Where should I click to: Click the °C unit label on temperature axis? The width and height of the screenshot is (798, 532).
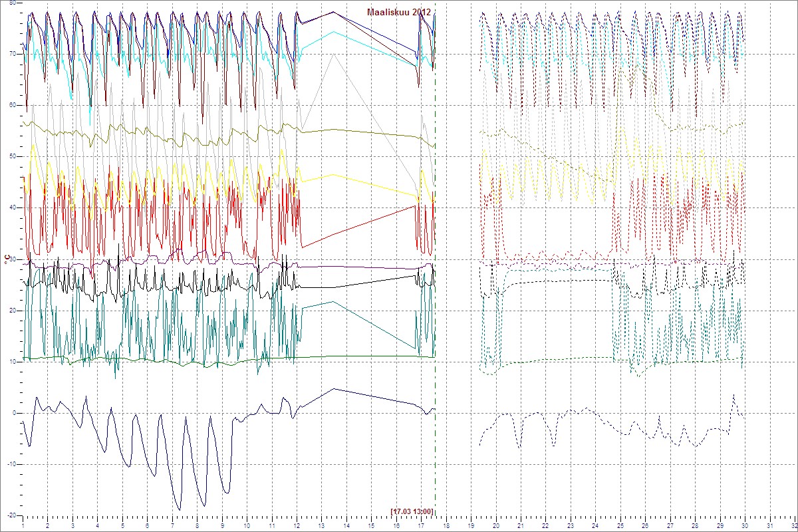[x=8, y=259]
